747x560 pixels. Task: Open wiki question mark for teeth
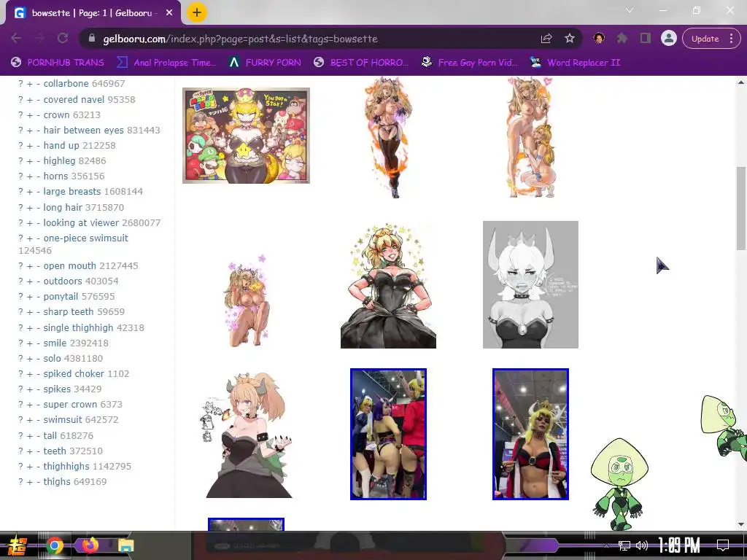[x=20, y=451]
